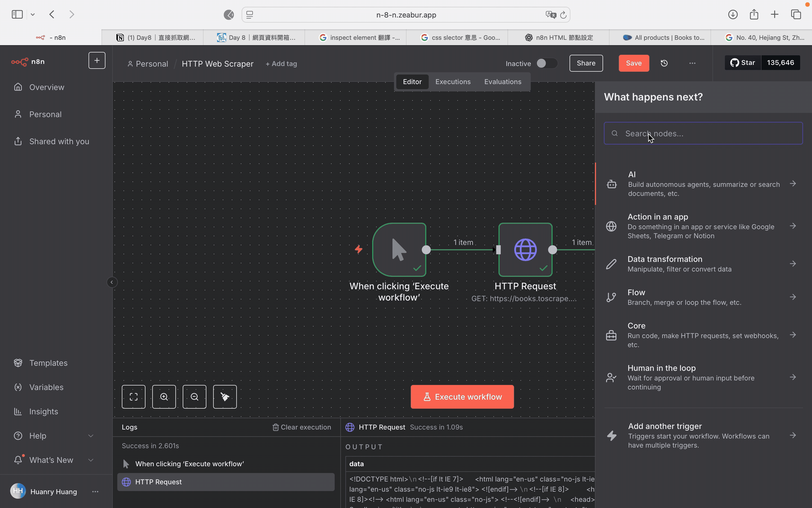Open the Data transformation category

pyautogui.click(x=703, y=264)
